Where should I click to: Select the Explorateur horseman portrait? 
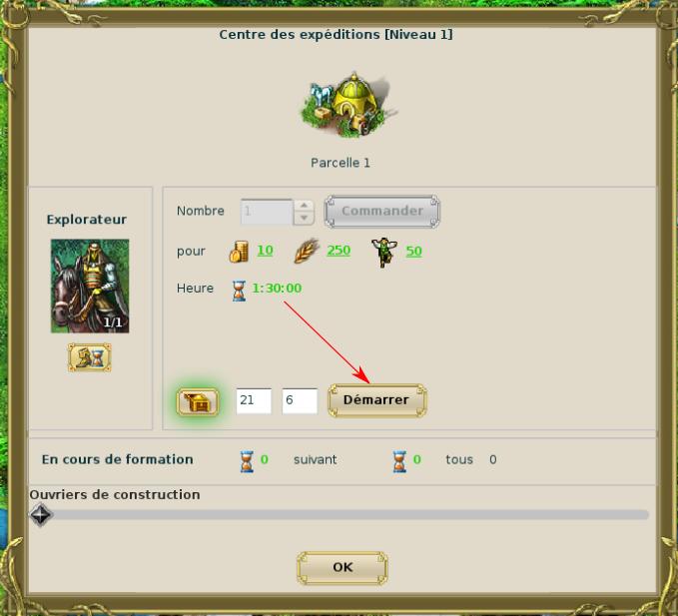pyautogui.click(x=90, y=286)
